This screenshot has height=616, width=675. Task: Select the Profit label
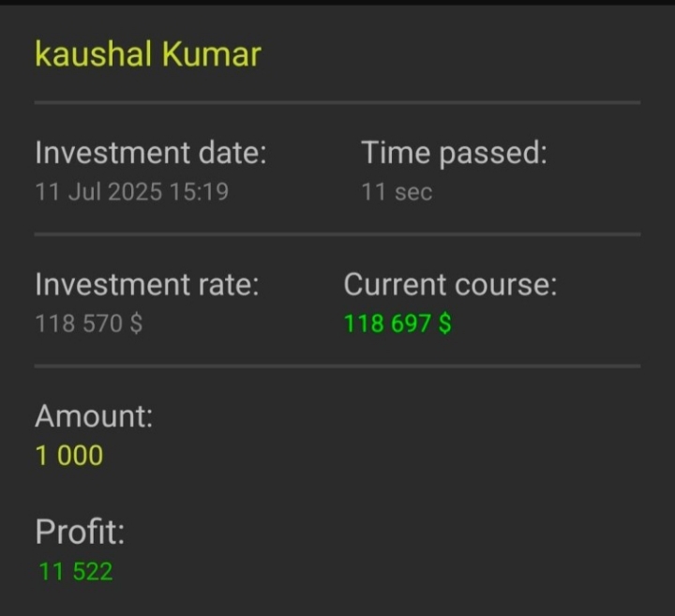80,532
